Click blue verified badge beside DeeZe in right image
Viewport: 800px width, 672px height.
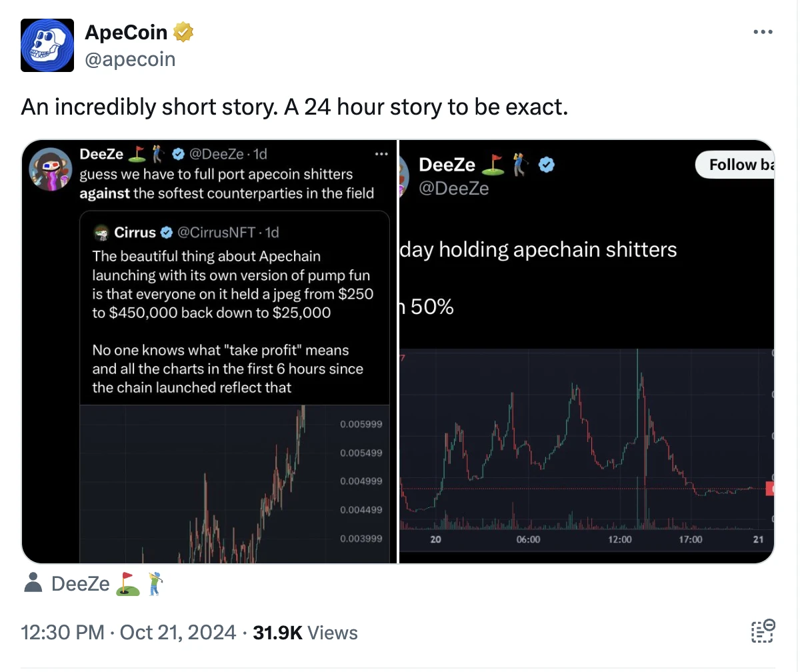click(547, 164)
